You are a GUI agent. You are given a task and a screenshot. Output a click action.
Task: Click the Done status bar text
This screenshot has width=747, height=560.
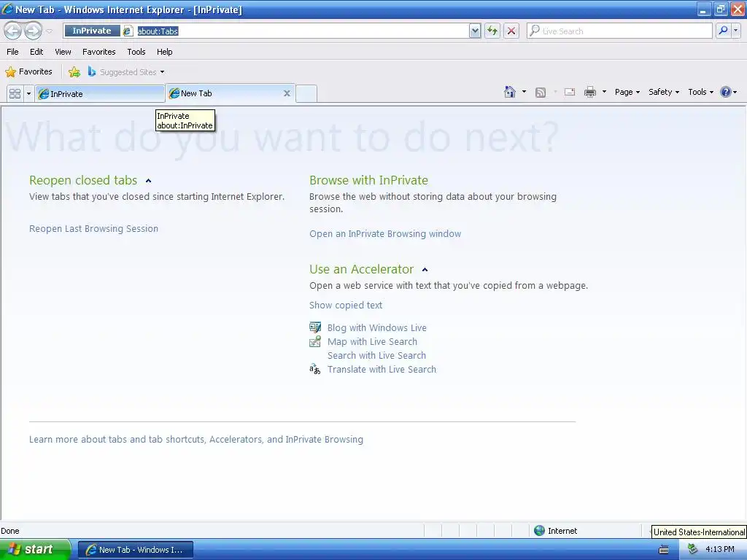(x=10, y=531)
